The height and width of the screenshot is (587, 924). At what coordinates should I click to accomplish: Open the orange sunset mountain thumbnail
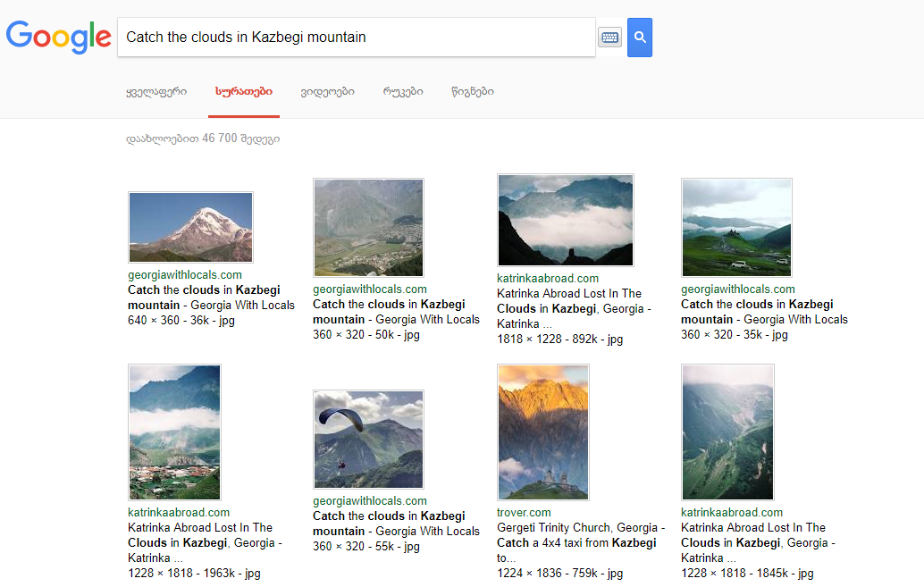click(543, 432)
